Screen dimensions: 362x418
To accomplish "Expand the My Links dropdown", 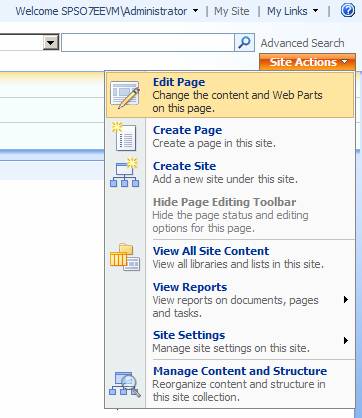I will pos(292,11).
